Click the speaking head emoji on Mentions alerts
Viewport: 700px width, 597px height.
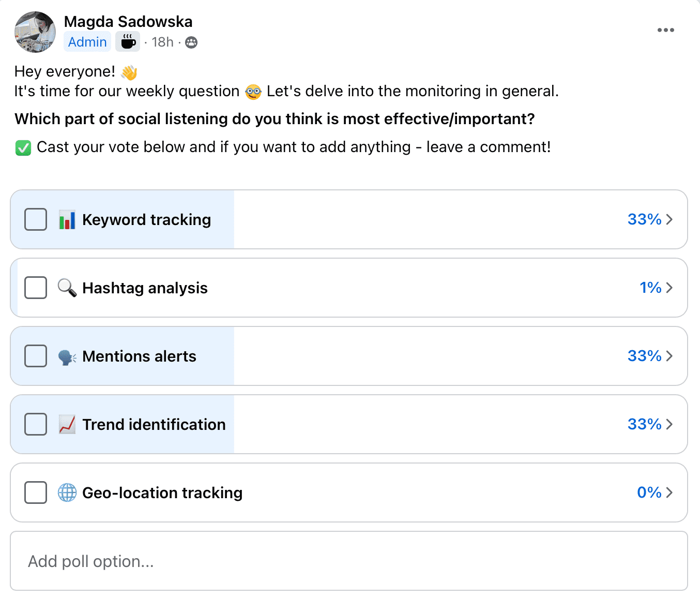click(x=67, y=357)
